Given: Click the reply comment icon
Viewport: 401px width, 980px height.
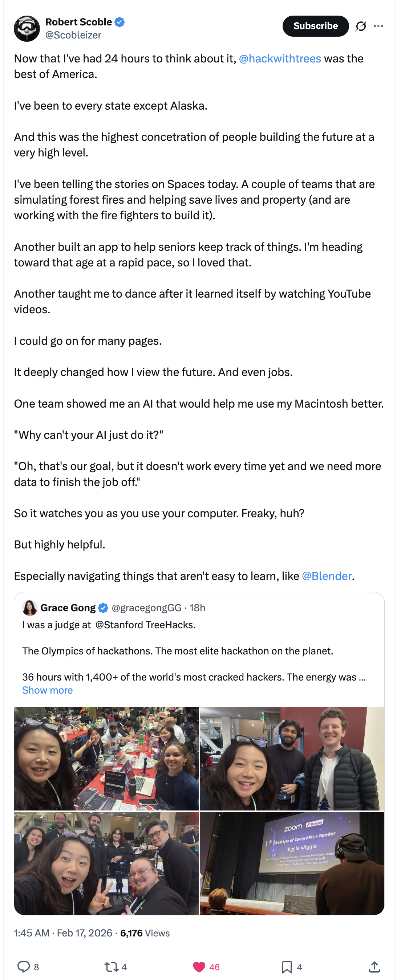Looking at the screenshot, I should 24,966.
